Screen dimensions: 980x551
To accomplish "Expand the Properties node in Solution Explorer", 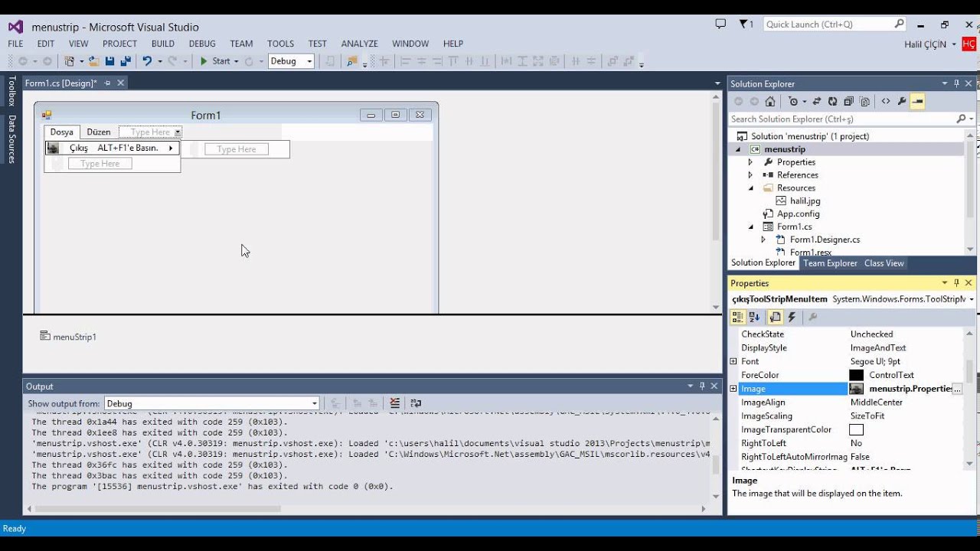I will pos(750,162).
